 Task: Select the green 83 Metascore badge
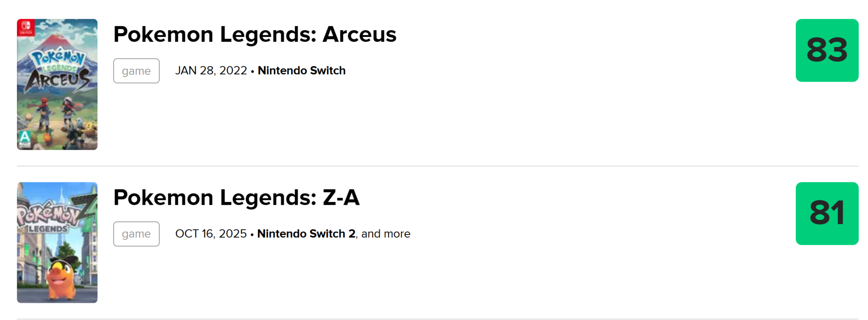[x=827, y=51]
